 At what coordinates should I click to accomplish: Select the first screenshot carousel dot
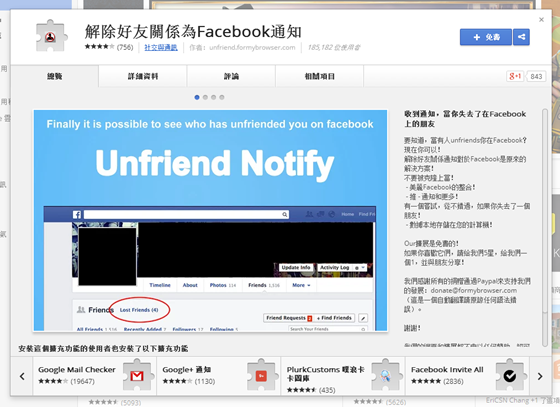tap(197, 97)
